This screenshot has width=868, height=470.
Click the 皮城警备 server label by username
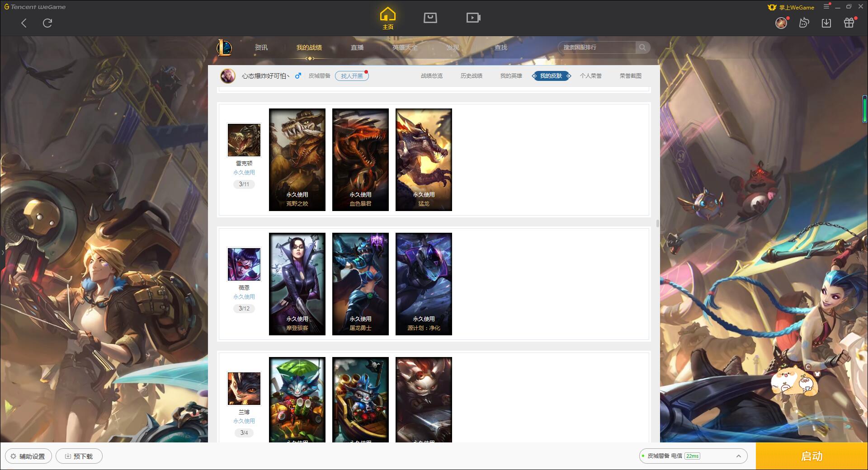tap(319, 76)
